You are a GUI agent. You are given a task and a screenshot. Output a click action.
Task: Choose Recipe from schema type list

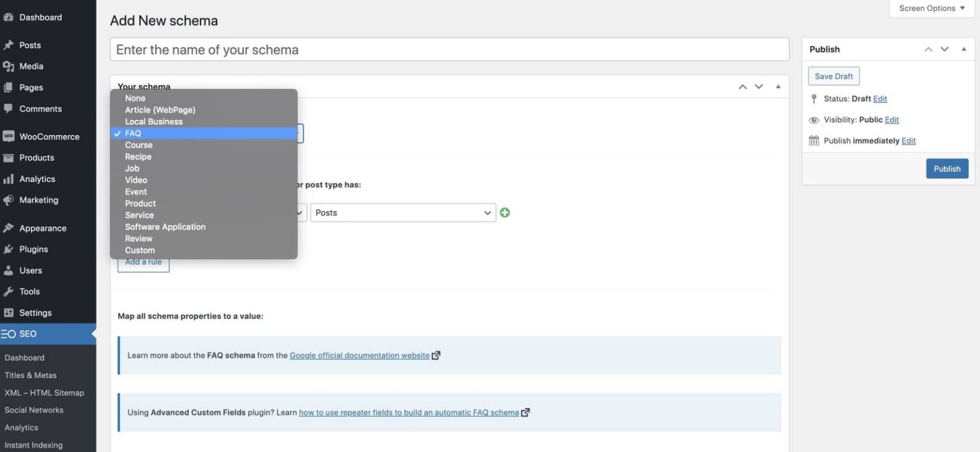(138, 156)
